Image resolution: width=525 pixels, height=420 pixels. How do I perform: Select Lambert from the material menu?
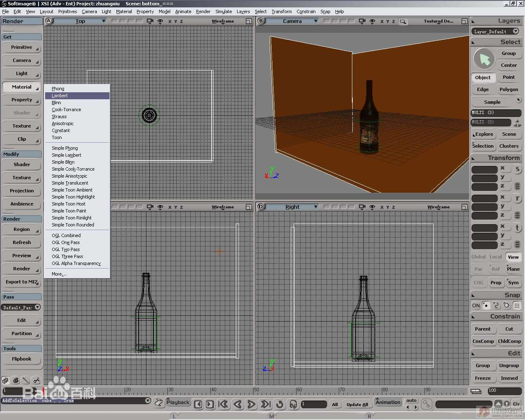click(60, 95)
